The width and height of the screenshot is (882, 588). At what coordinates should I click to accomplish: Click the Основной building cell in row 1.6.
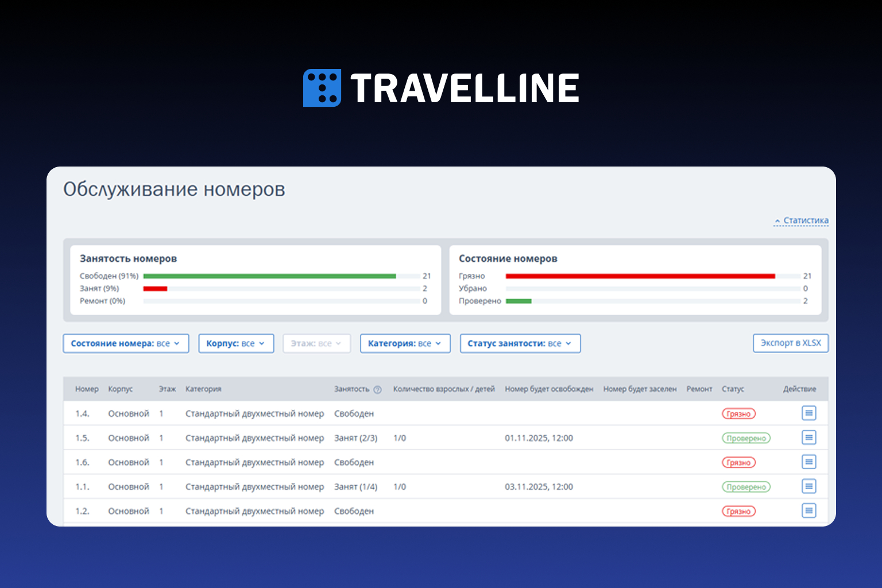click(129, 462)
